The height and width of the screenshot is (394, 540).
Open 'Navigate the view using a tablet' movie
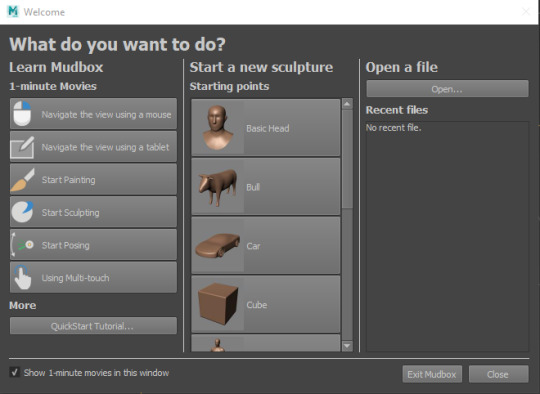(x=93, y=146)
